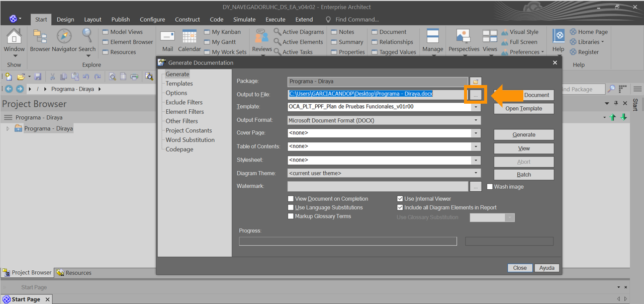This screenshot has height=304, width=644.
Task: Open the Calendar icon
Action: click(190, 37)
